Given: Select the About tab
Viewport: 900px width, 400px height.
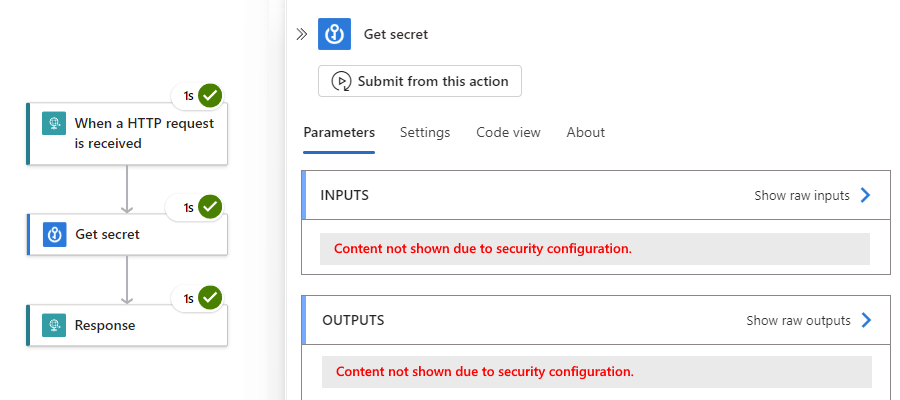Looking at the screenshot, I should (x=585, y=132).
